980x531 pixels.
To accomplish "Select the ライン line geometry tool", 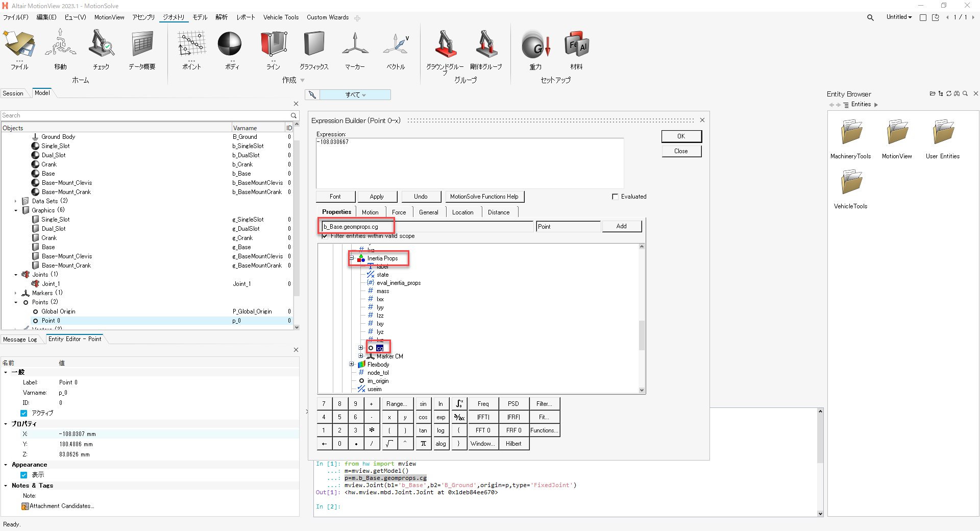I will tap(273, 49).
